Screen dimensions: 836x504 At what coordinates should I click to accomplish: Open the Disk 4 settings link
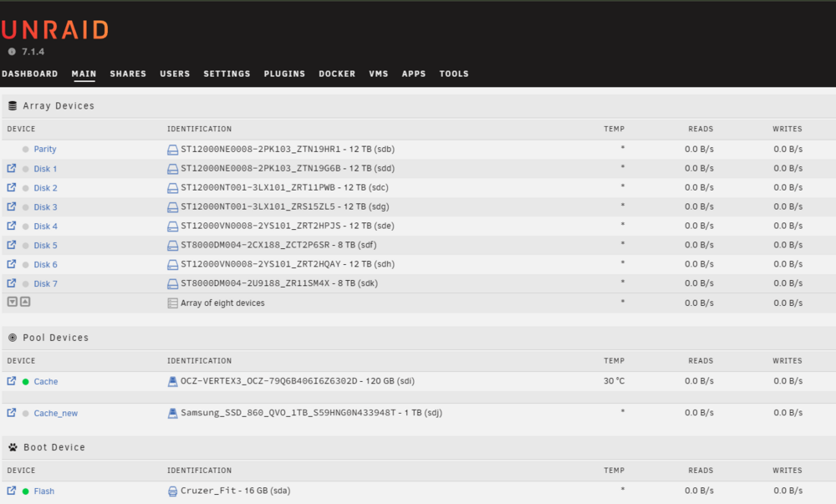pos(45,227)
